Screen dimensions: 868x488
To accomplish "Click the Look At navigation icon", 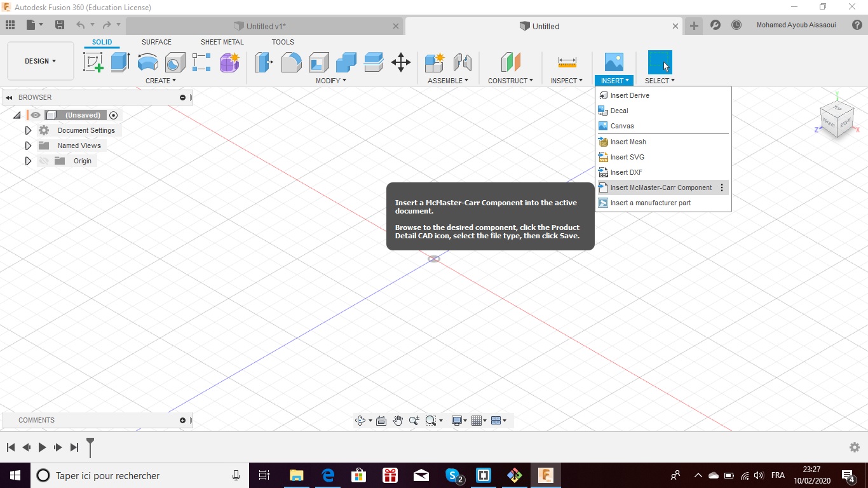I will tap(381, 421).
